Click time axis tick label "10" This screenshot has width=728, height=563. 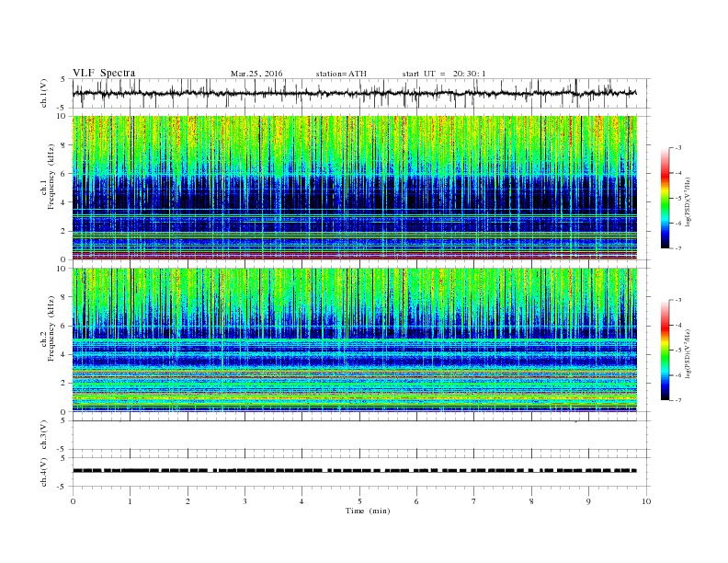646,501
